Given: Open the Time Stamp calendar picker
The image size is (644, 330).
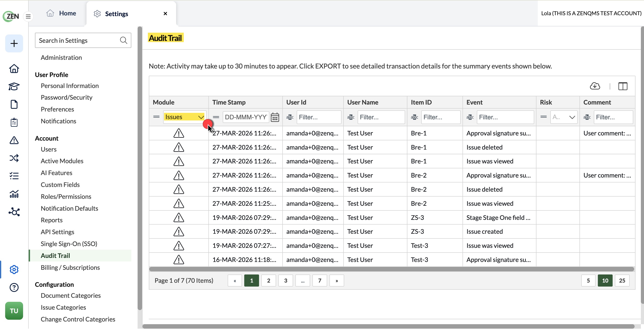Looking at the screenshot, I should pyautogui.click(x=275, y=117).
